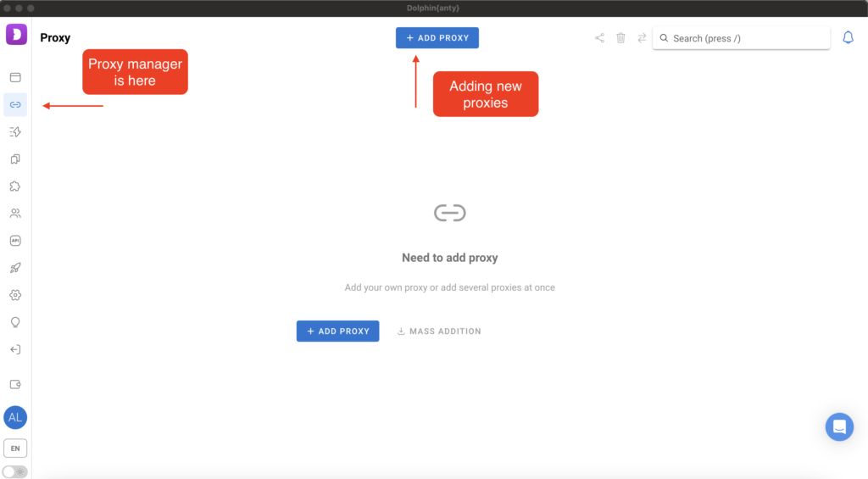Screen dimensions: 868x479
Task: Open the AL account avatar menu
Action: 15,417
